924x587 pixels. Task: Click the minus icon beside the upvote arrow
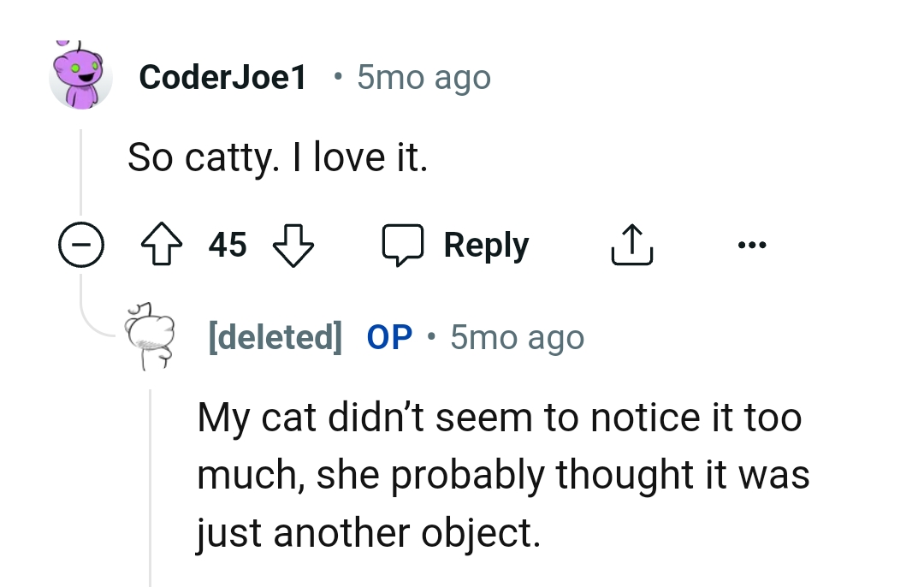[x=80, y=244]
